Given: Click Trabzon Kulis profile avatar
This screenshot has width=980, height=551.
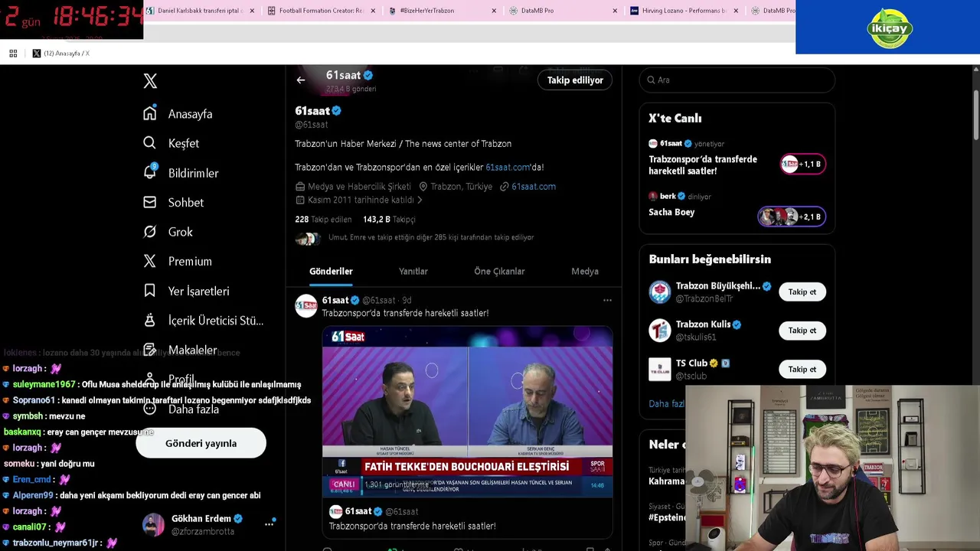Looking at the screenshot, I should 660,330.
